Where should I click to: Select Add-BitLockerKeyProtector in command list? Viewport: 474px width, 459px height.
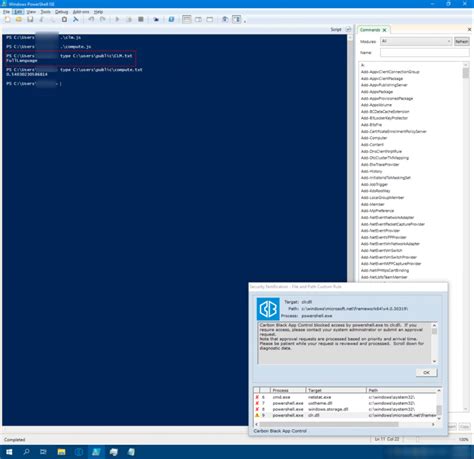[384, 118]
